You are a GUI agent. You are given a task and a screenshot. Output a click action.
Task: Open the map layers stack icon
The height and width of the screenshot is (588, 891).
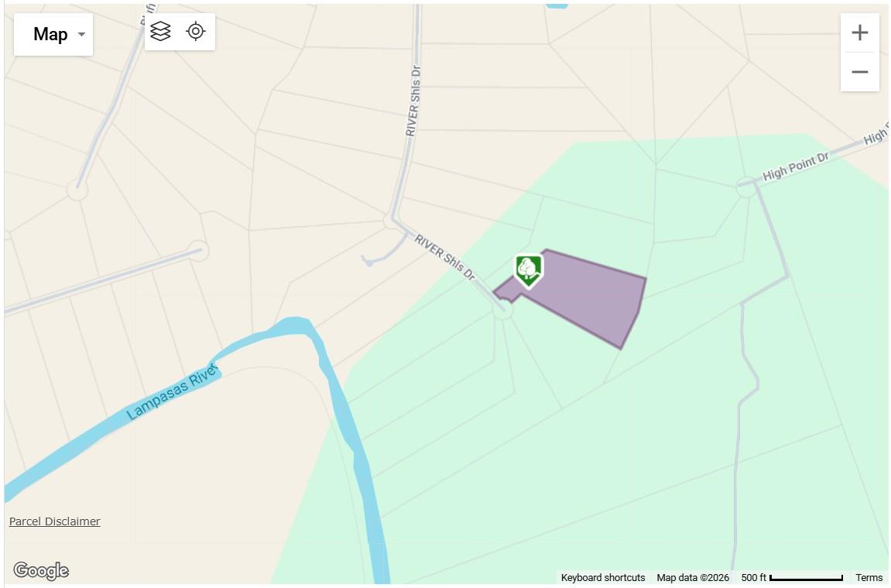click(161, 31)
